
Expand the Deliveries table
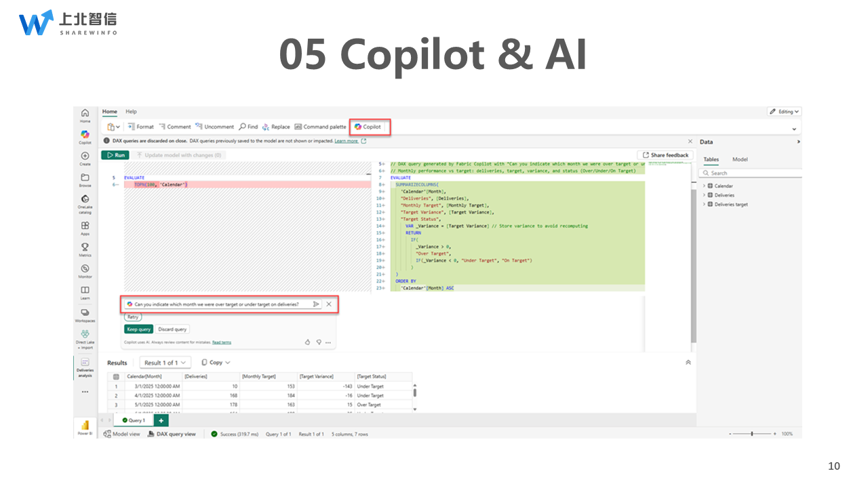(704, 195)
